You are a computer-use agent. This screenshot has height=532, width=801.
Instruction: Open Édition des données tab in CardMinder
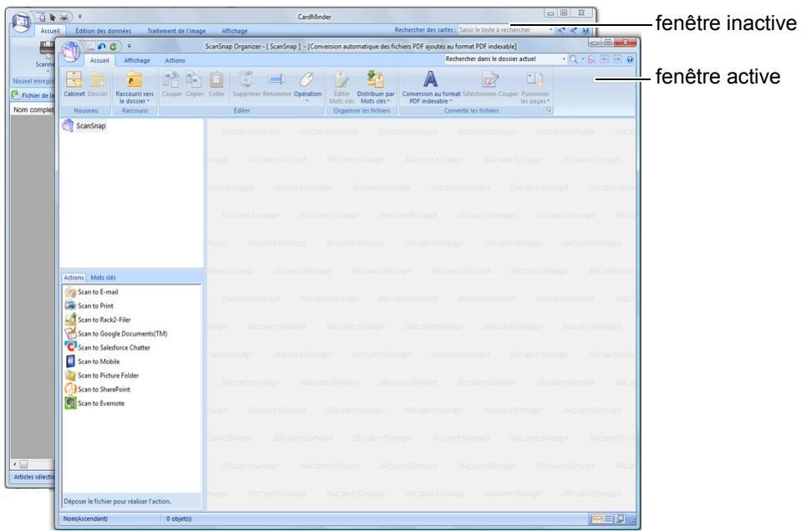(x=104, y=31)
